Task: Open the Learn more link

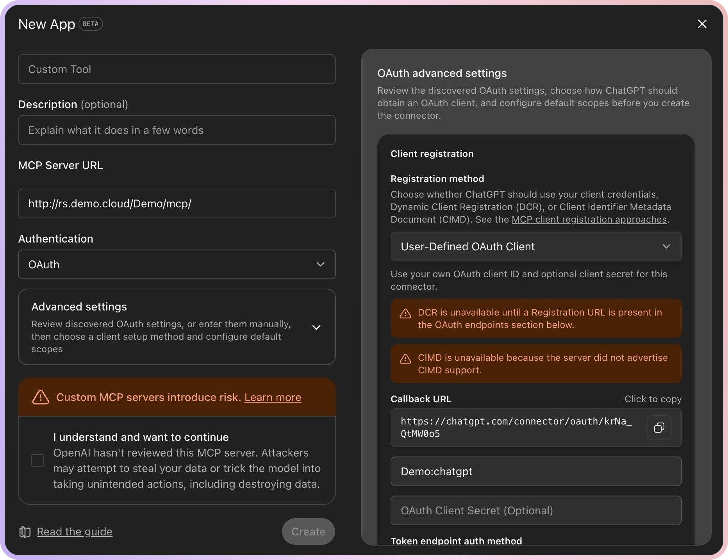Action: (273, 397)
